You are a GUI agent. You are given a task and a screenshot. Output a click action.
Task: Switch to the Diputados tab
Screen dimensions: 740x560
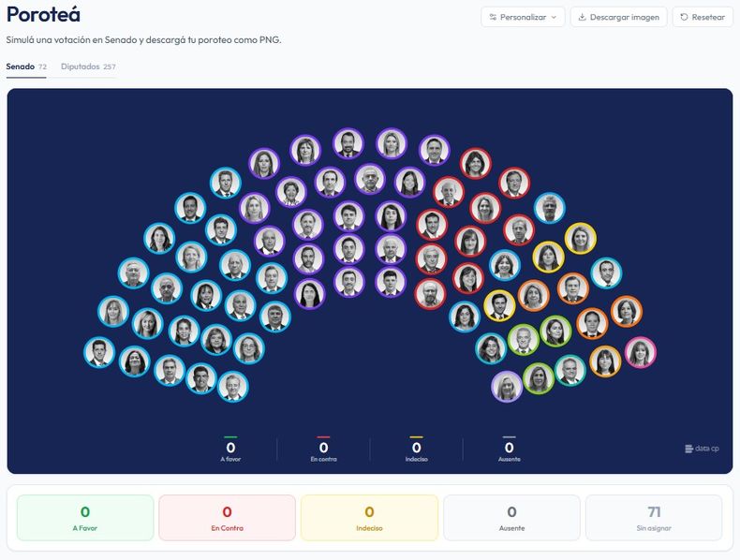88,66
